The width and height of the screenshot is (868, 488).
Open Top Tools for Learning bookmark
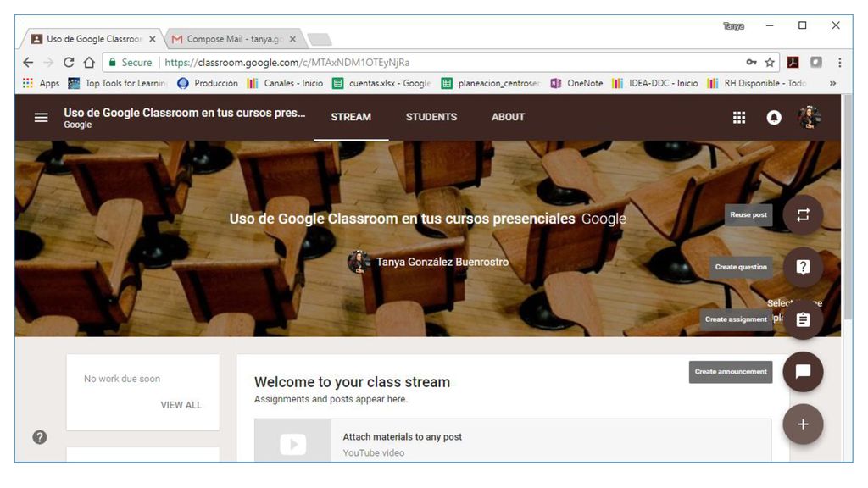click(x=117, y=83)
